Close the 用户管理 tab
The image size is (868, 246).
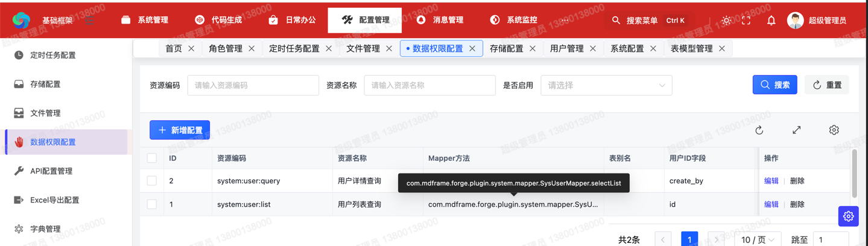point(593,48)
